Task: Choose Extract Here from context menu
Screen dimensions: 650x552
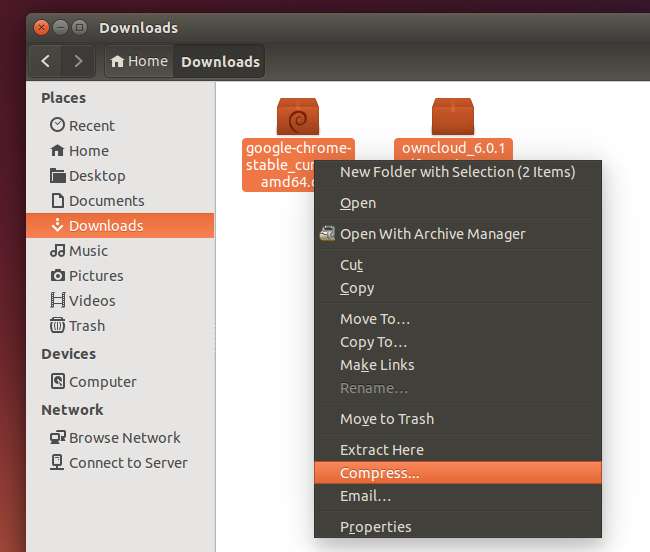Action: [x=382, y=450]
